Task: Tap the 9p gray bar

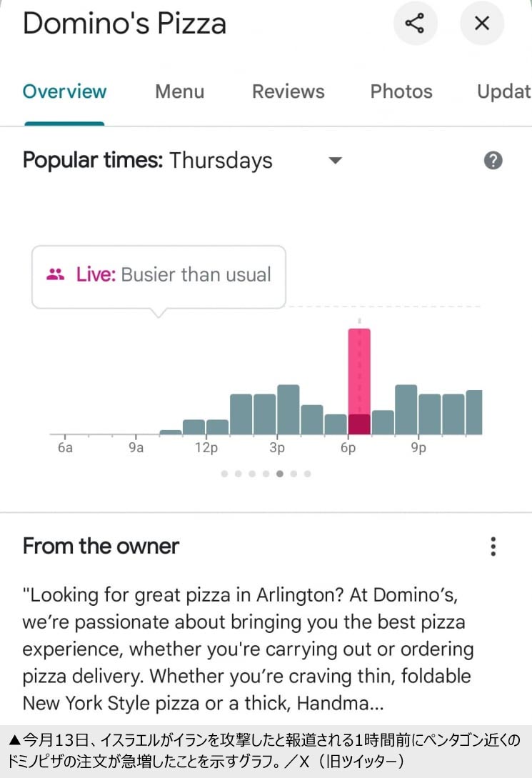Action: [x=406, y=409]
